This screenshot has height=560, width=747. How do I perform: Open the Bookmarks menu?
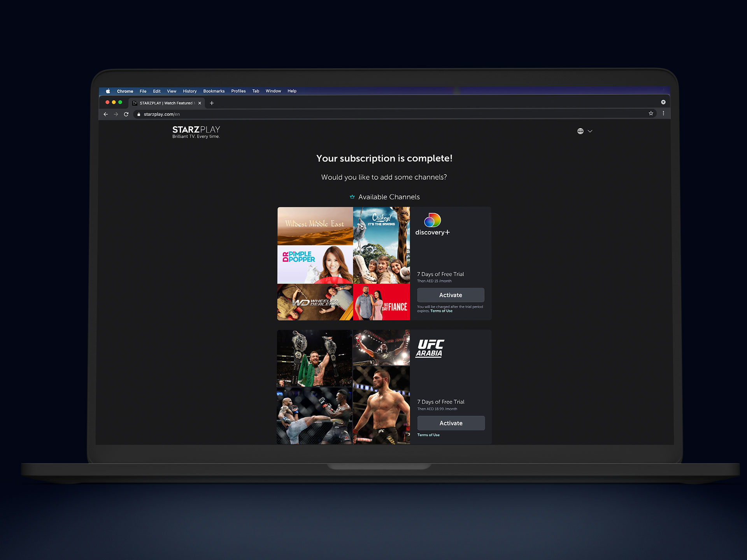214,91
